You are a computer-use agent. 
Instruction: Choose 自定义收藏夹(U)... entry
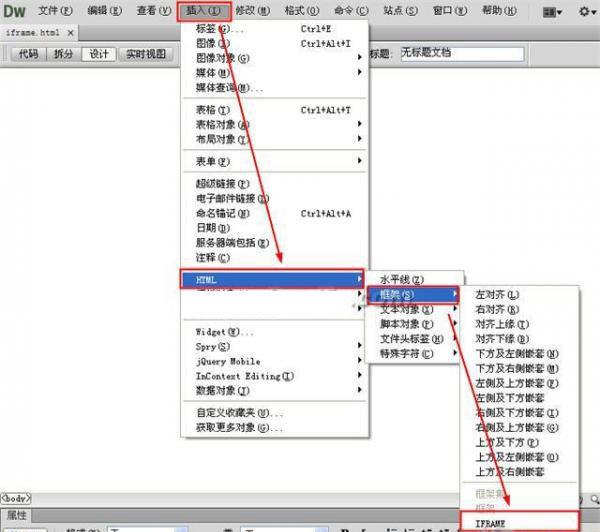(275, 413)
